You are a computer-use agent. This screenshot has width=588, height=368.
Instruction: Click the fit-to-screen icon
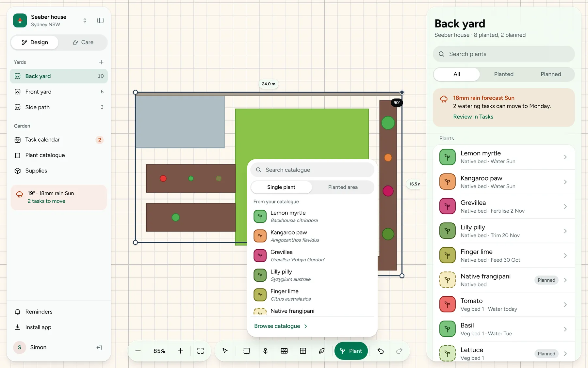coord(201,351)
